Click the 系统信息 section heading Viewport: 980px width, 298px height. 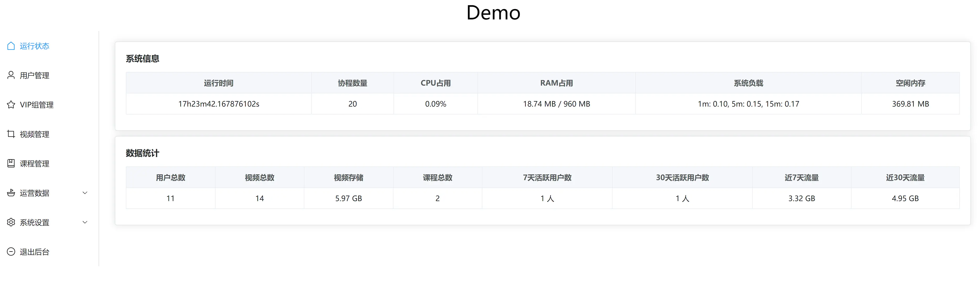(143, 59)
